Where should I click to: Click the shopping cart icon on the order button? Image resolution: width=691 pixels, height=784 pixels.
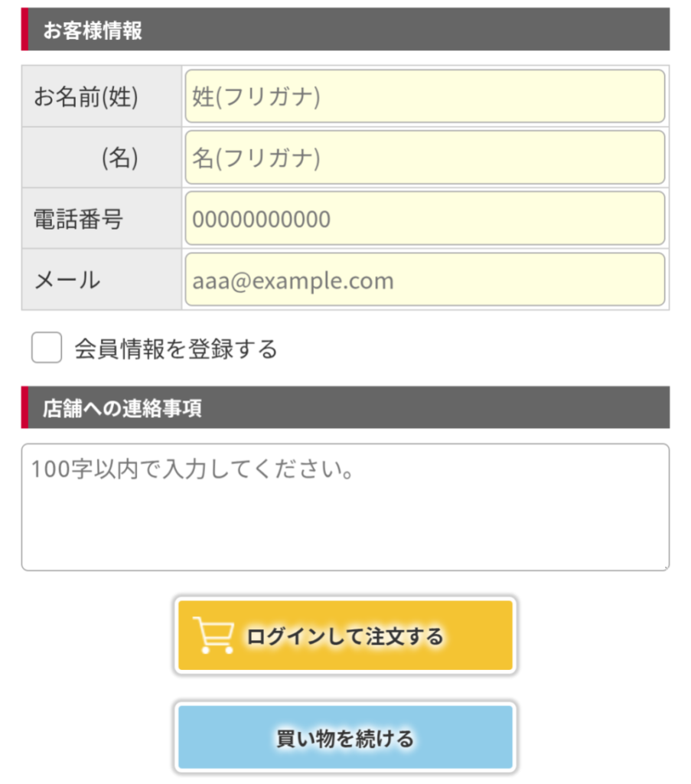213,635
